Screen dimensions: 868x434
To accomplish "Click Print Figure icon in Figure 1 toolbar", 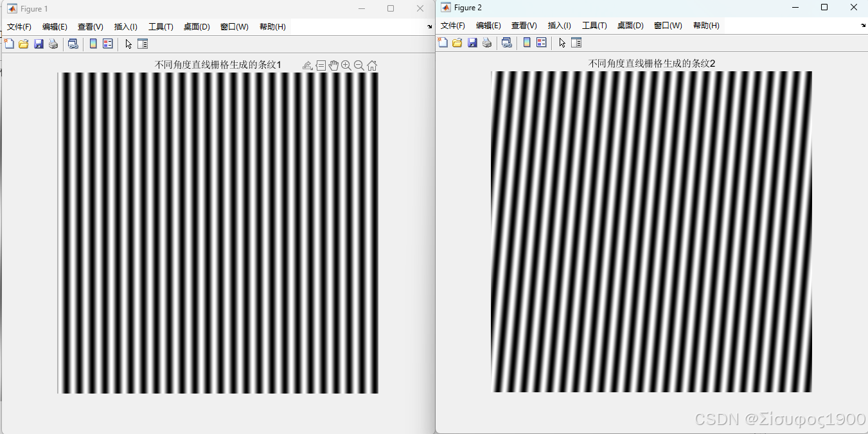I will coord(53,44).
